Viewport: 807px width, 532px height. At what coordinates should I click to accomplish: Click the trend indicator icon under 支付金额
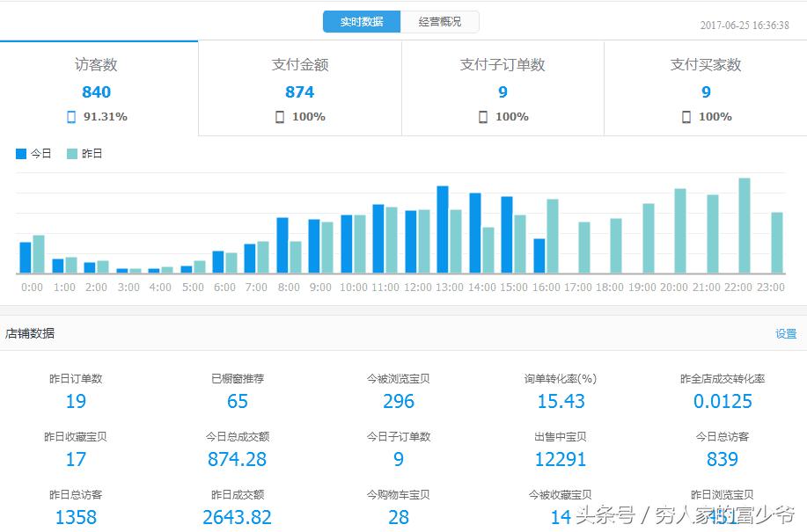pos(278,115)
